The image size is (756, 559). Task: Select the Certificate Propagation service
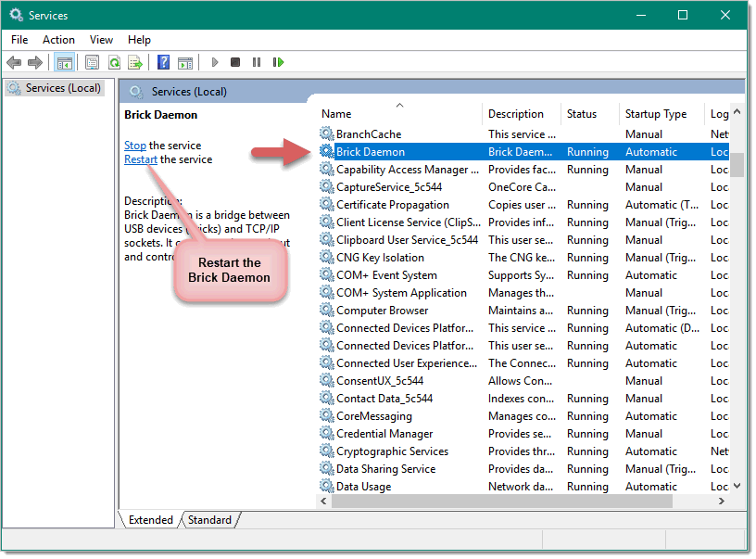[x=393, y=205]
